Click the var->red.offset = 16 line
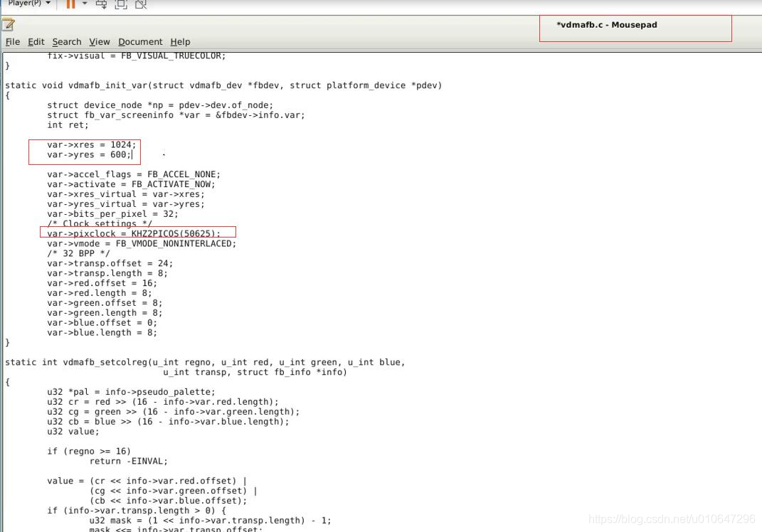 [x=102, y=283]
